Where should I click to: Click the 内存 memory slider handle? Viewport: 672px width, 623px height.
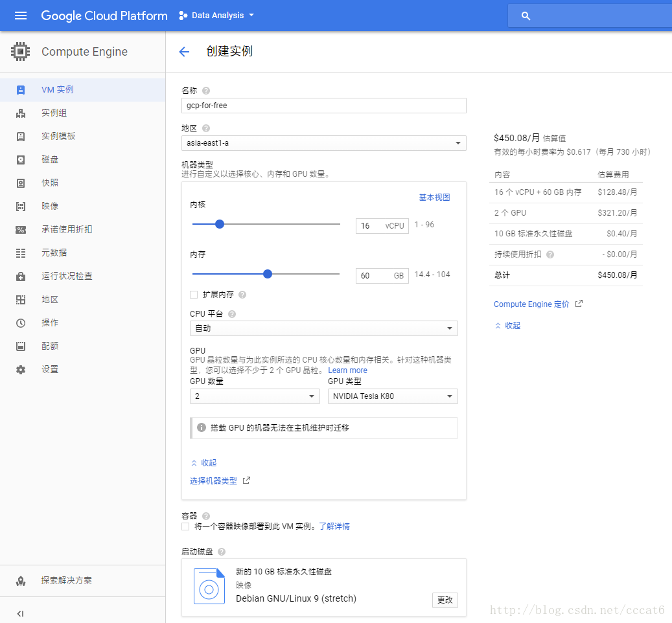(268, 274)
